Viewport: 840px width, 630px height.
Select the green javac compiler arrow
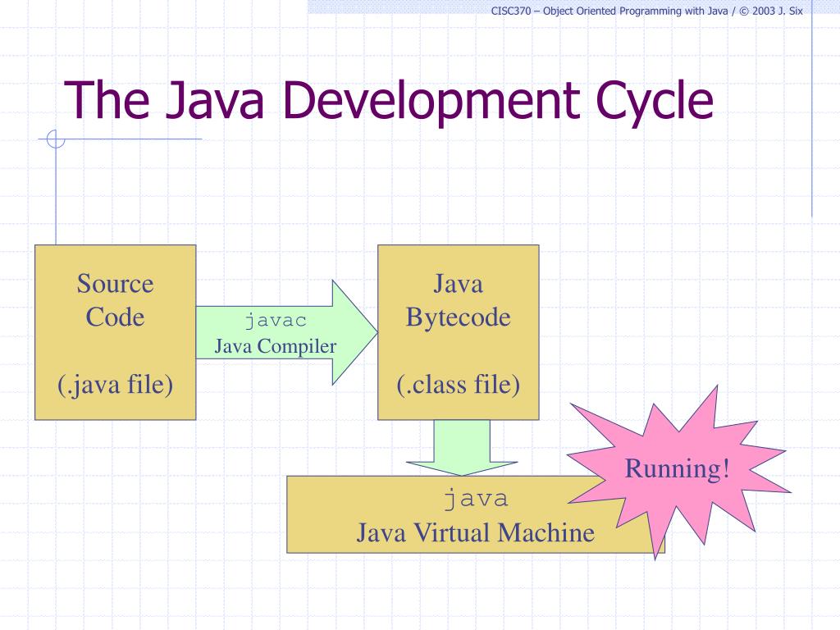(x=286, y=332)
